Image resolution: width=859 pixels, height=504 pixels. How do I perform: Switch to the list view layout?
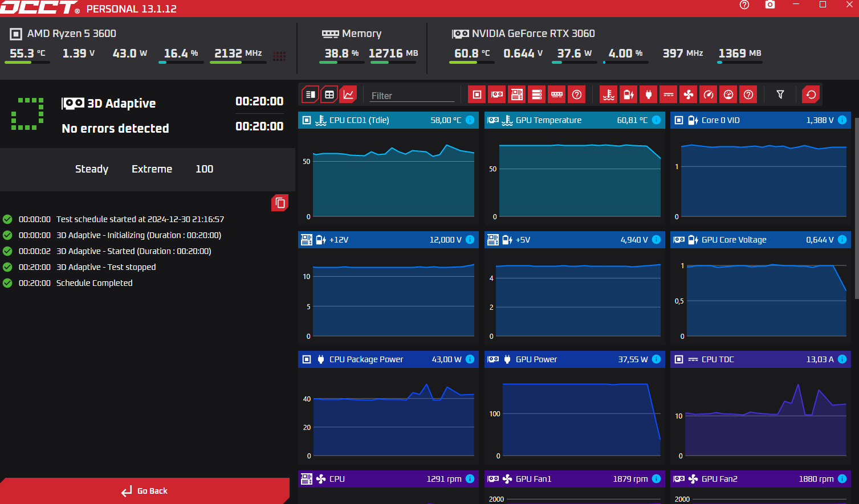click(310, 95)
